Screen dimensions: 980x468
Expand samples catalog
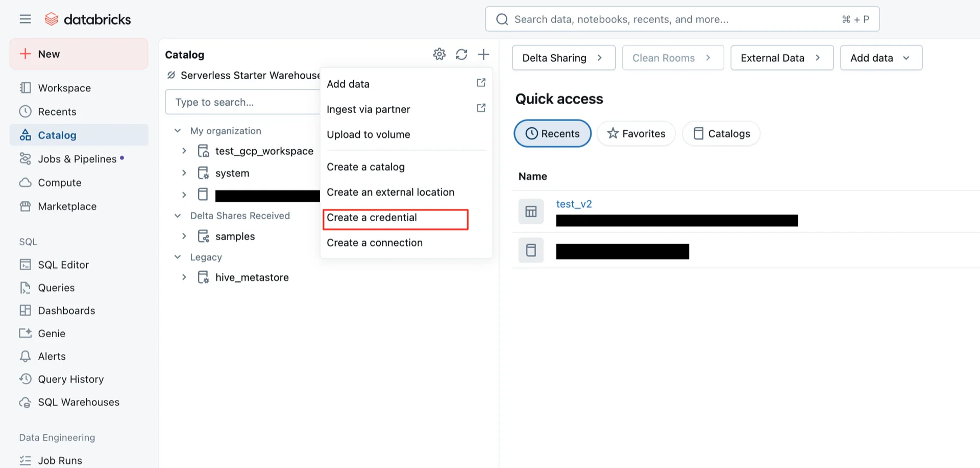184,236
